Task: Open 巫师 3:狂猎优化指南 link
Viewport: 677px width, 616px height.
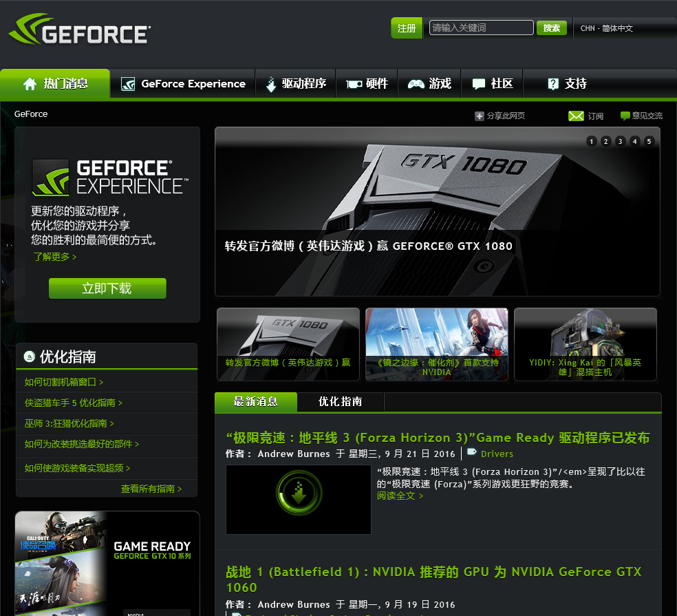Action: point(69,423)
